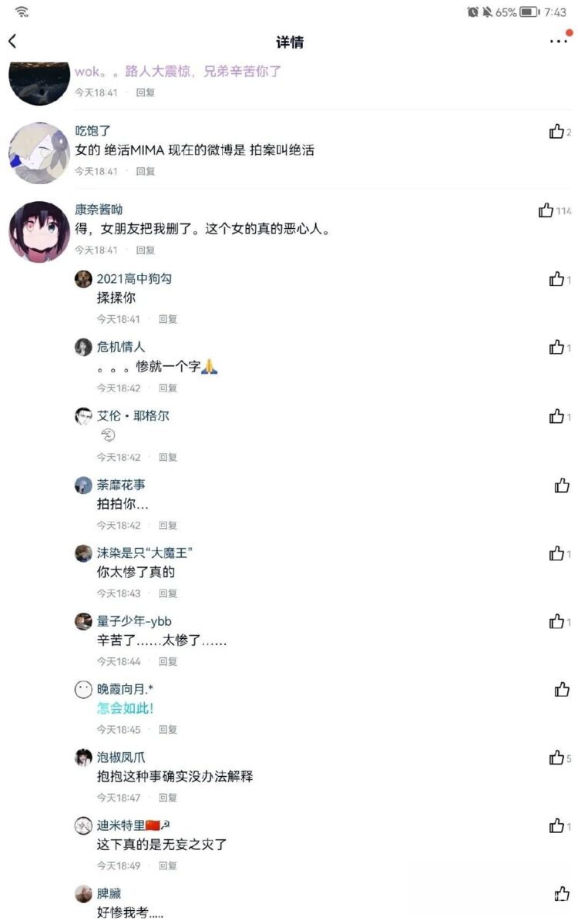Like 2021高中狗勾's reply

pyautogui.click(x=556, y=279)
